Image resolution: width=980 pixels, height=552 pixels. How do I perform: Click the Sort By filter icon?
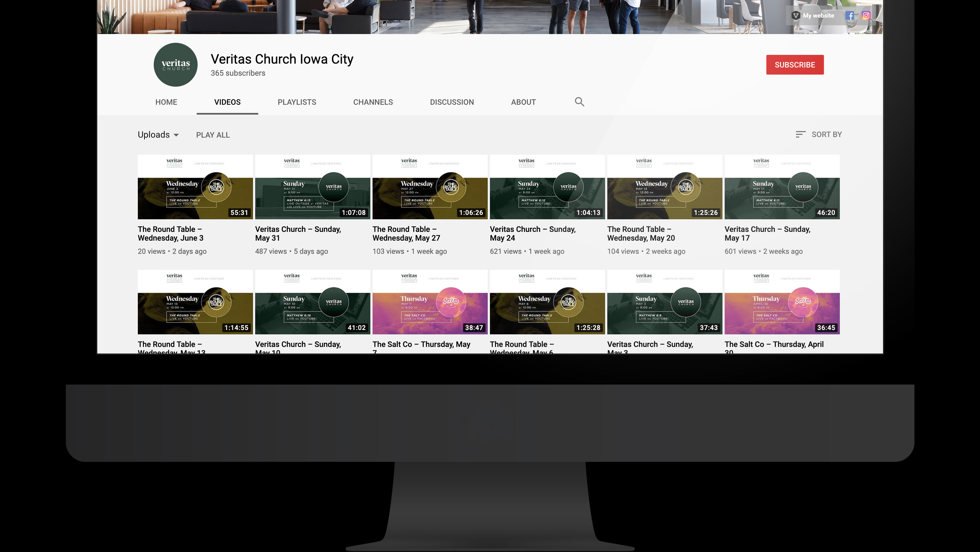[800, 135]
